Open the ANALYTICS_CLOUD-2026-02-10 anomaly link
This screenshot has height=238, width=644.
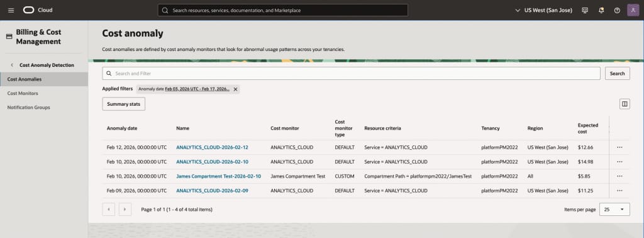pyautogui.click(x=212, y=162)
